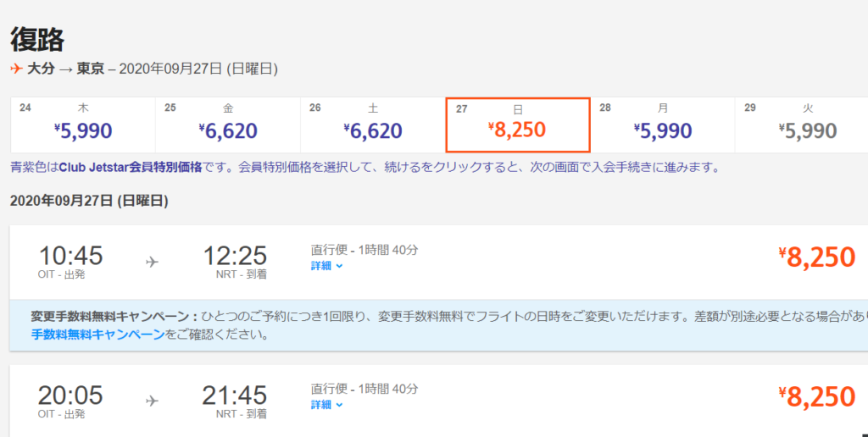Click the orange airplane icon beside 大分 → 東京
This screenshot has width=868, height=437.
pyautogui.click(x=17, y=69)
